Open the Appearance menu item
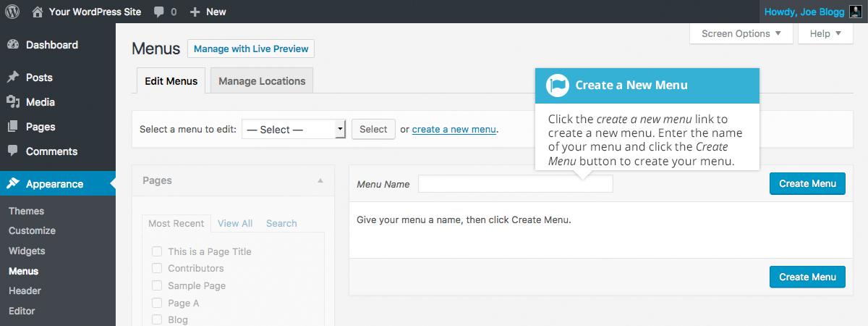 click(x=58, y=184)
